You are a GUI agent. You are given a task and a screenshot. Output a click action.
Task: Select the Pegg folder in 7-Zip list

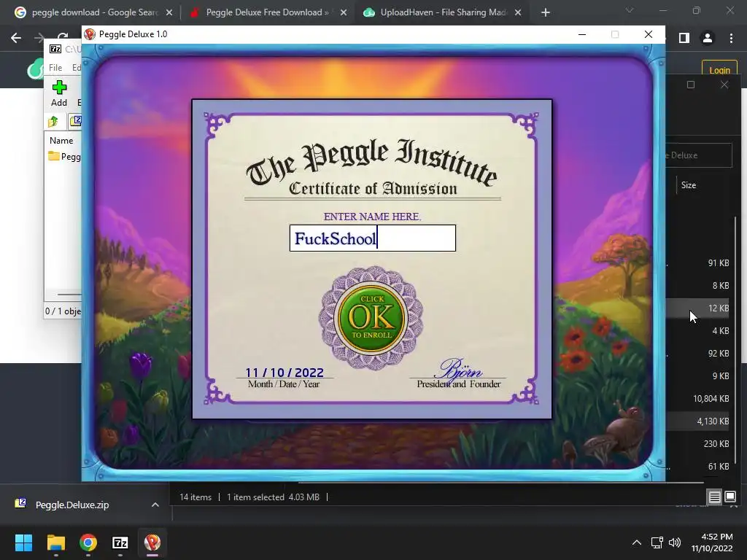coord(64,157)
